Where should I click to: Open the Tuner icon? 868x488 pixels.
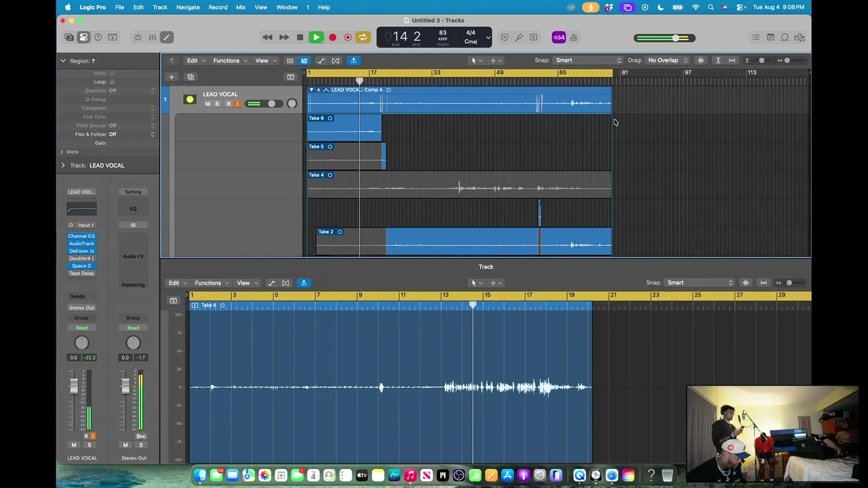(519, 37)
